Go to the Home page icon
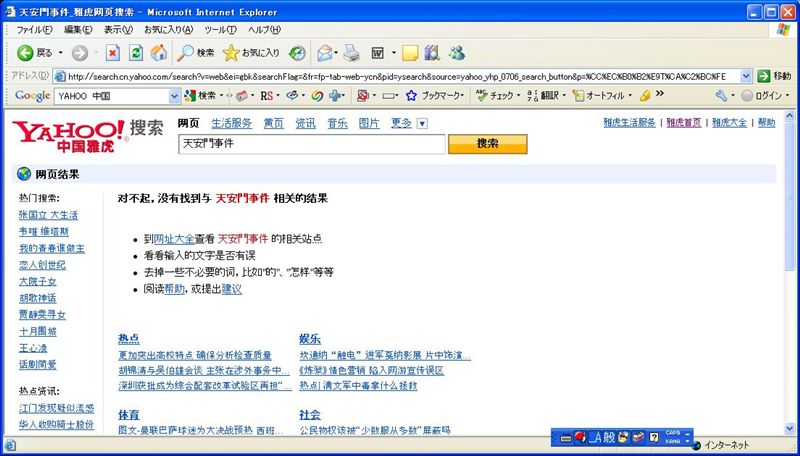 coord(159,53)
